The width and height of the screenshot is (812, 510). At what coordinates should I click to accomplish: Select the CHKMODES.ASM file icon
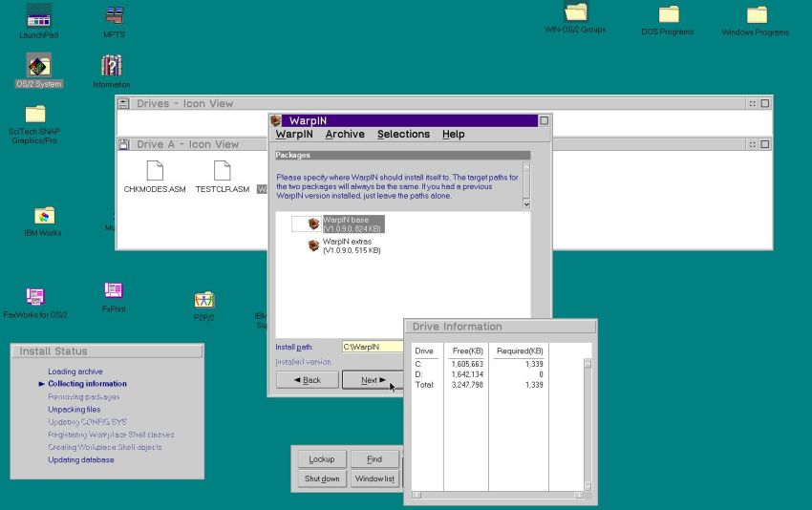click(x=155, y=170)
